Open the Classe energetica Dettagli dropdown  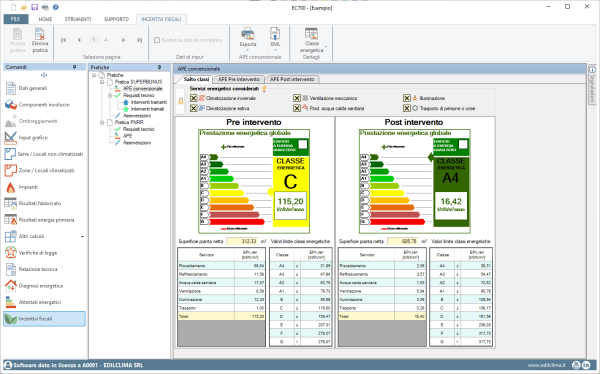326,47
